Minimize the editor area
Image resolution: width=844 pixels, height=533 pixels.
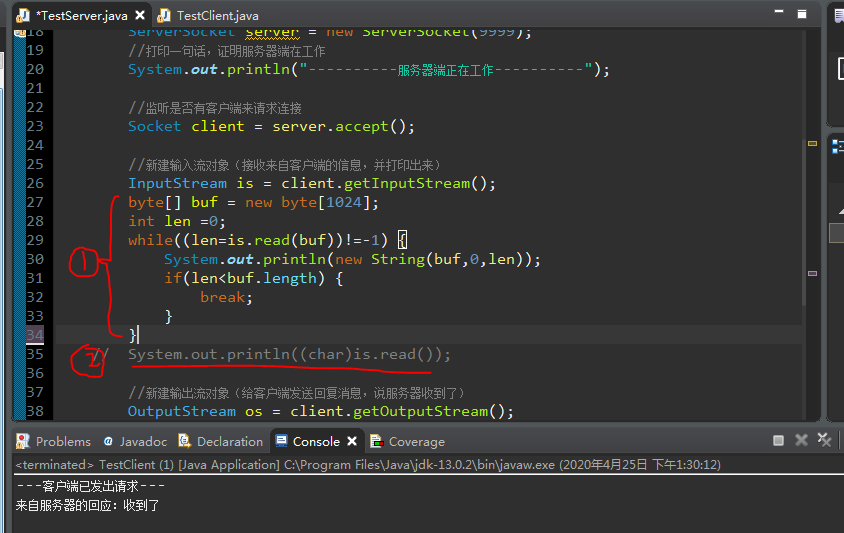click(779, 12)
